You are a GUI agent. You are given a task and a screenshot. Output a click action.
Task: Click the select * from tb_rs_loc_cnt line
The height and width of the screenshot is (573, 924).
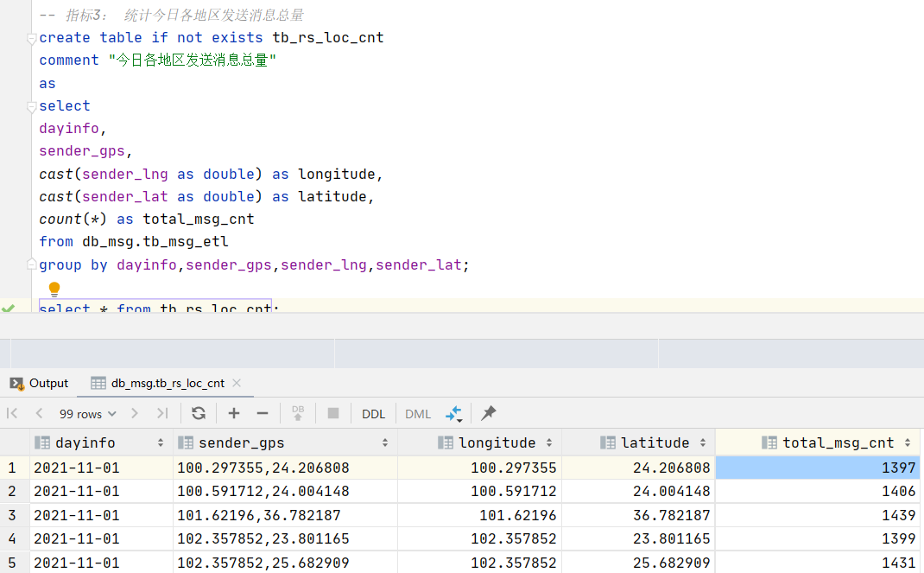[x=159, y=307]
